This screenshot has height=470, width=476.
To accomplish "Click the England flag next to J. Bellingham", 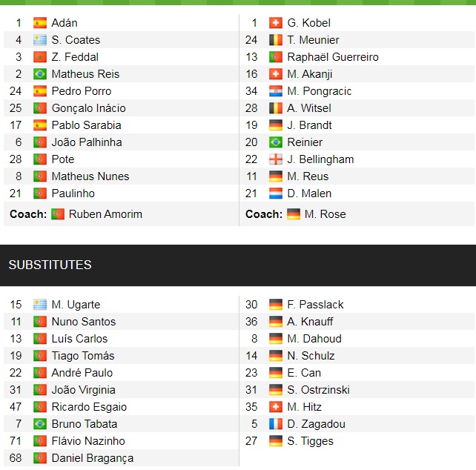I will (276, 159).
